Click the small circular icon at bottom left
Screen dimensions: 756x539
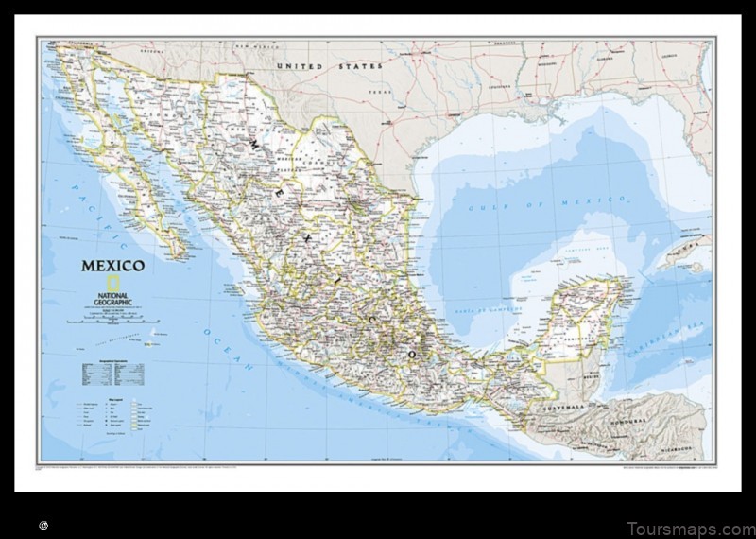43,525
